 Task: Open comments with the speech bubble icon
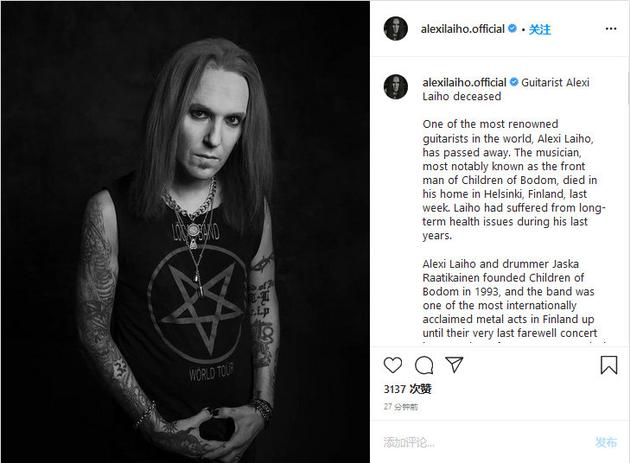(x=424, y=365)
